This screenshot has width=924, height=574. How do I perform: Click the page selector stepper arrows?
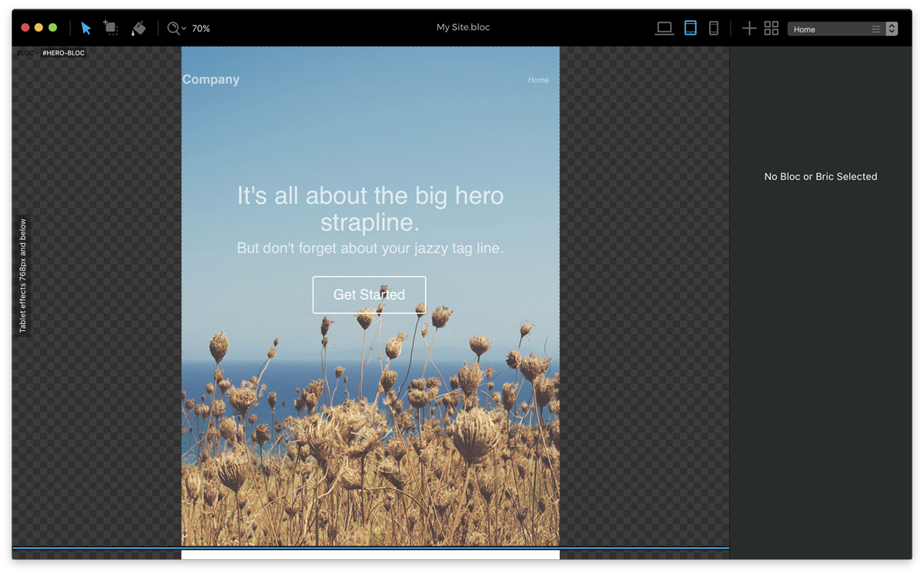click(x=892, y=29)
